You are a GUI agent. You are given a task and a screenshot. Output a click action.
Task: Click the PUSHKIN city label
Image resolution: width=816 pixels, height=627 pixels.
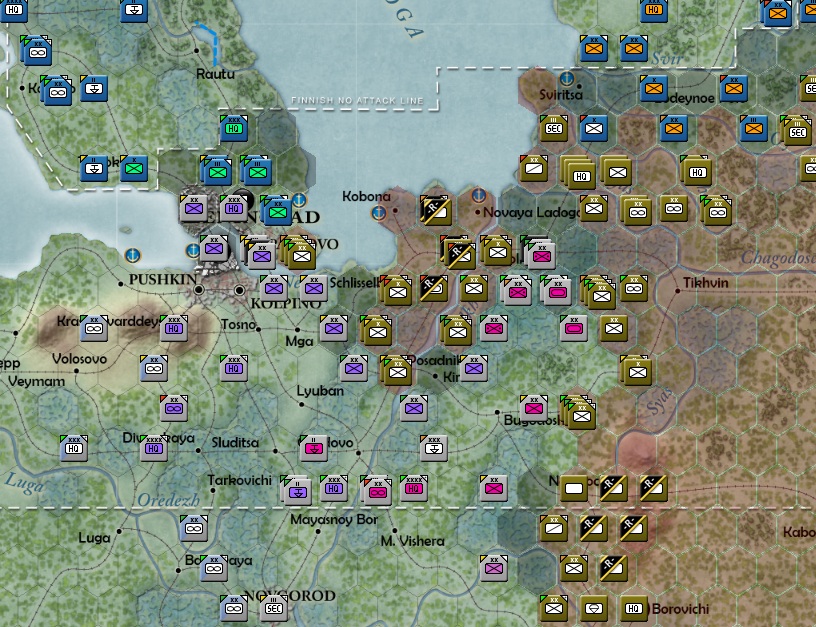(x=163, y=279)
